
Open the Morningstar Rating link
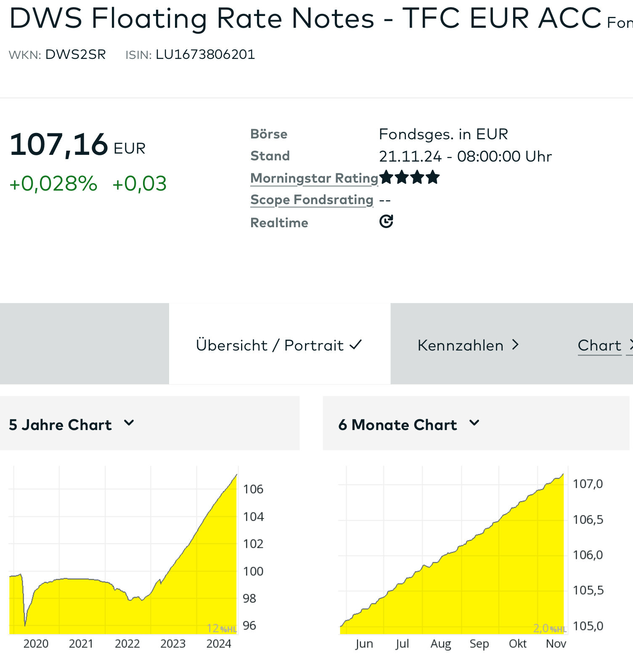coord(314,178)
